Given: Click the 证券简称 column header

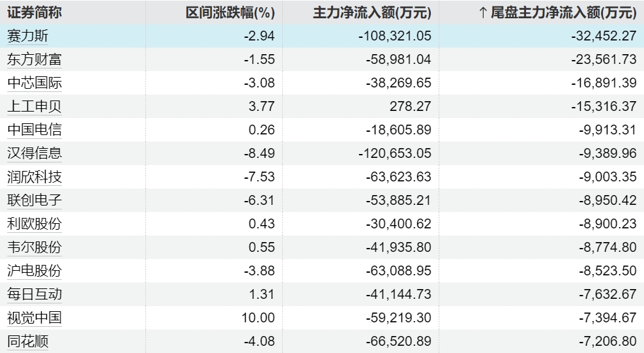Looking at the screenshot, I should pyautogui.click(x=35, y=12).
